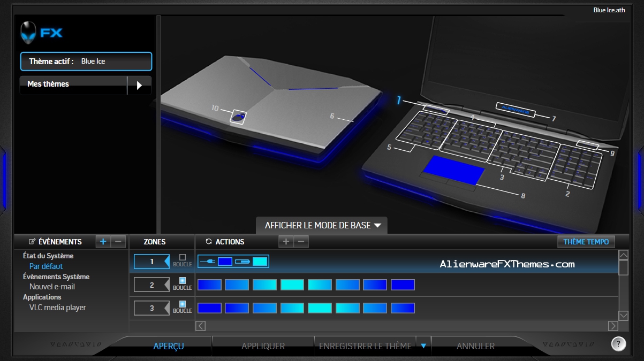Select the VLC media player application event
Image resolution: width=644 pixels, height=361 pixels.
[x=57, y=308]
